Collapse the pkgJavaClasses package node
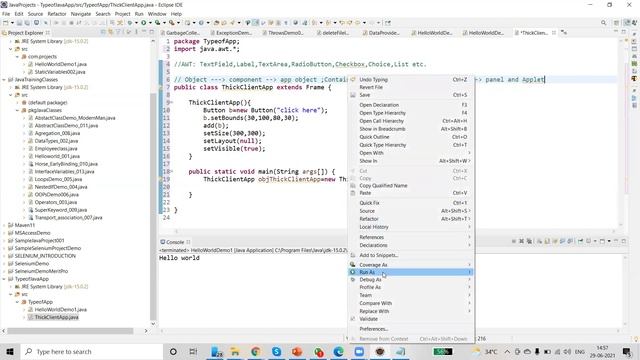 [18, 110]
